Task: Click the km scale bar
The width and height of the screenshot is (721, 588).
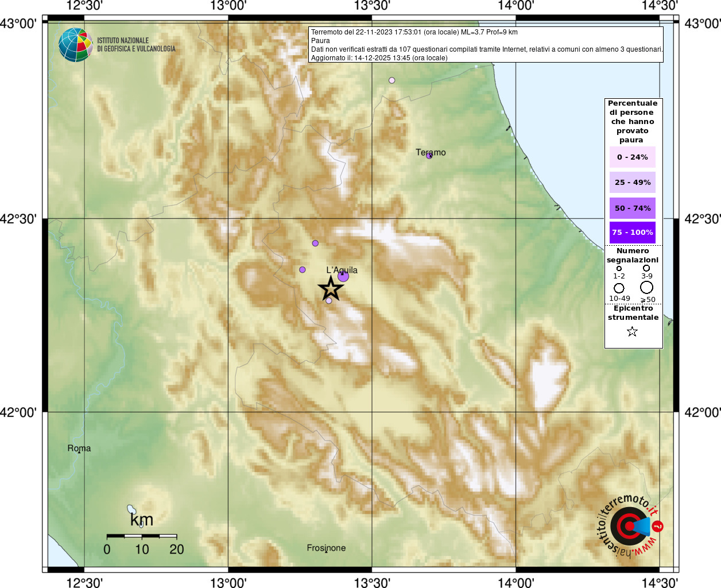Action: tap(142, 536)
